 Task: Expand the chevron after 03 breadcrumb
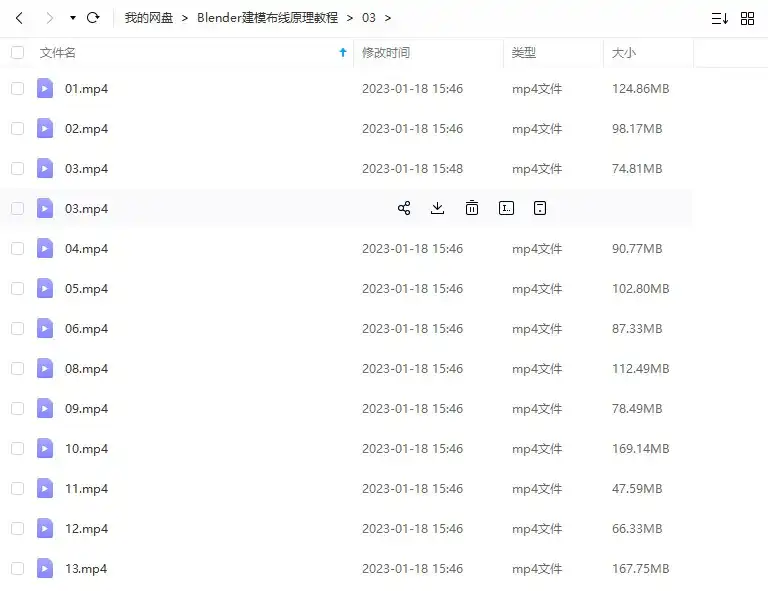tap(388, 18)
